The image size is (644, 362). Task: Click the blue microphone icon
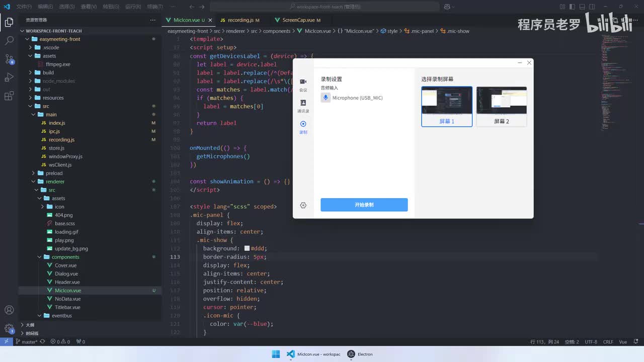(x=326, y=98)
